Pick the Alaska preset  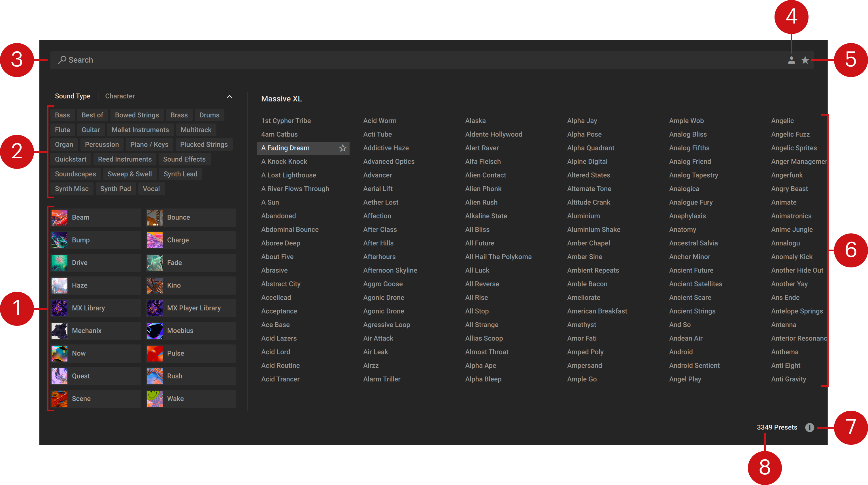pyautogui.click(x=475, y=121)
